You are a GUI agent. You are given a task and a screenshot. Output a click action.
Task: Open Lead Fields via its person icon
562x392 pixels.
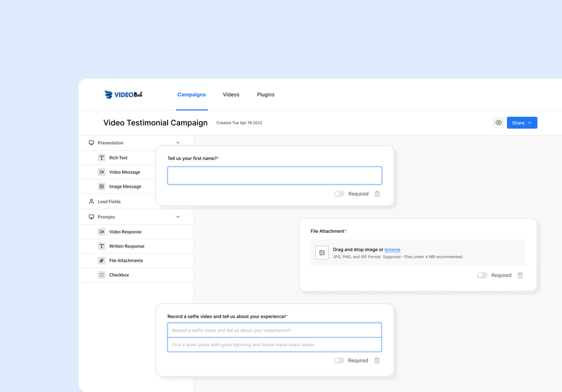(x=91, y=201)
